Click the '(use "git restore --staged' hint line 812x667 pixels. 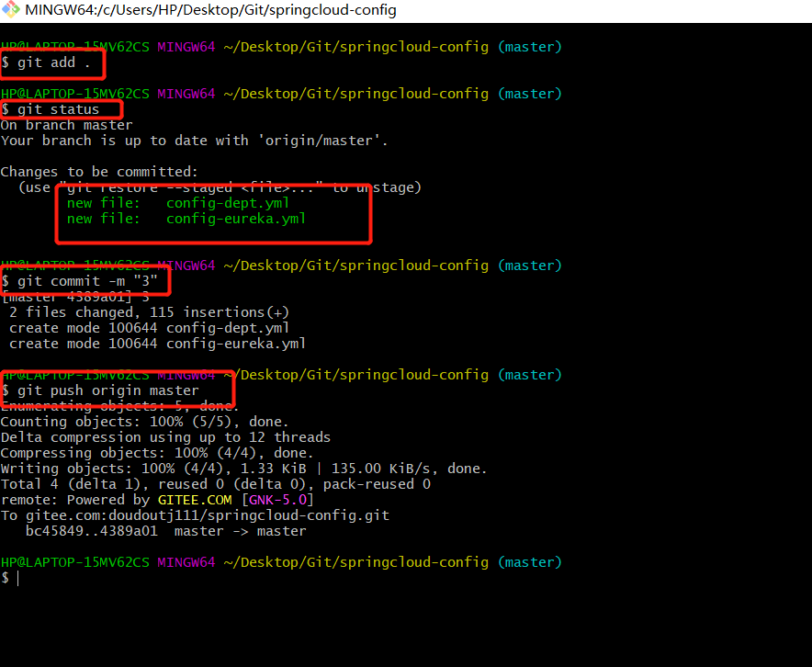(x=220, y=187)
